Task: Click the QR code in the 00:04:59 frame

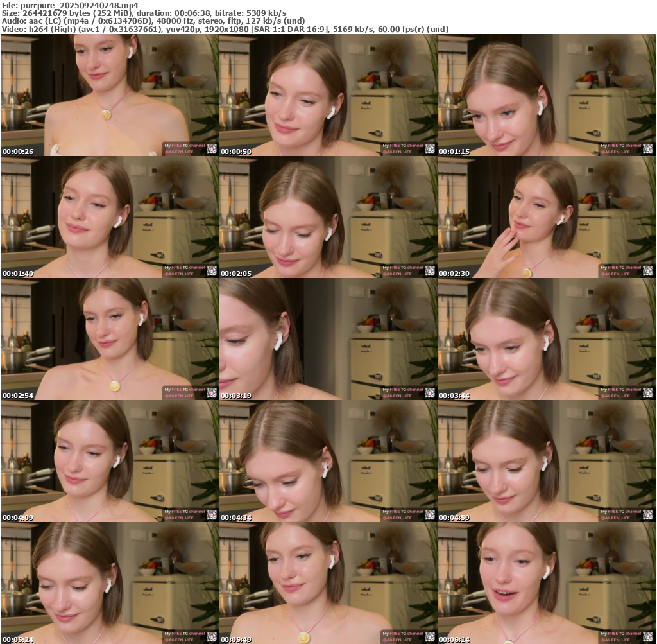Action: (x=648, y=515)
